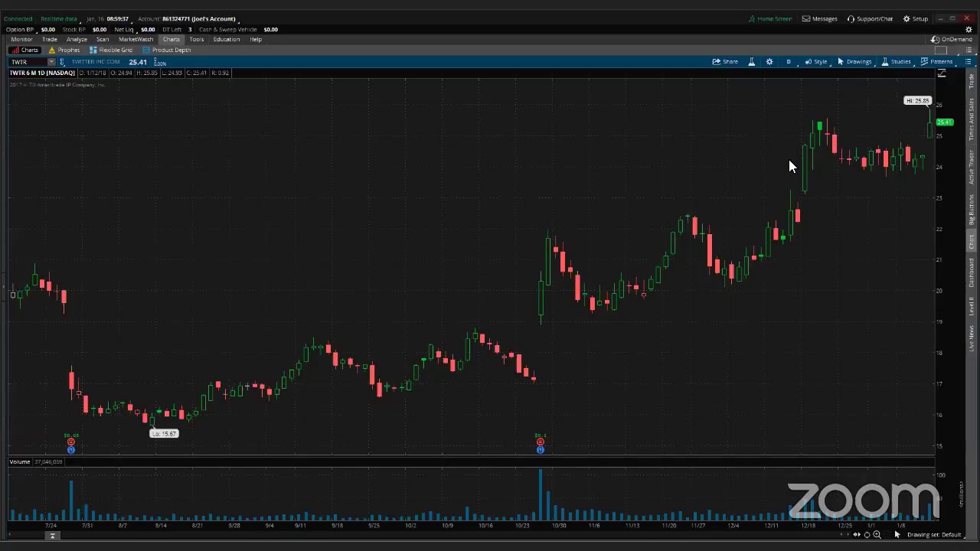Open the Home Screen
Viewport: 980px width, 551px height.
tap(769, 18)
